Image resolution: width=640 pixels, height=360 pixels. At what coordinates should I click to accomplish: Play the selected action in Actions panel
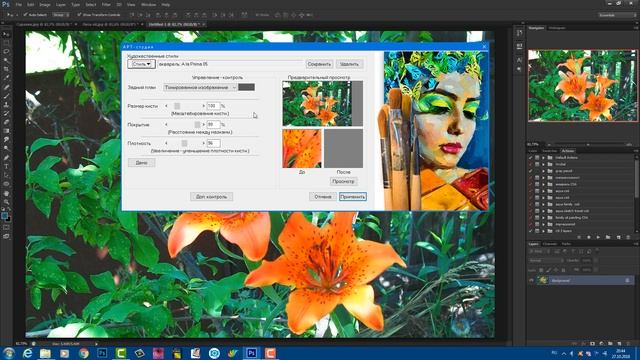(598, 237)
